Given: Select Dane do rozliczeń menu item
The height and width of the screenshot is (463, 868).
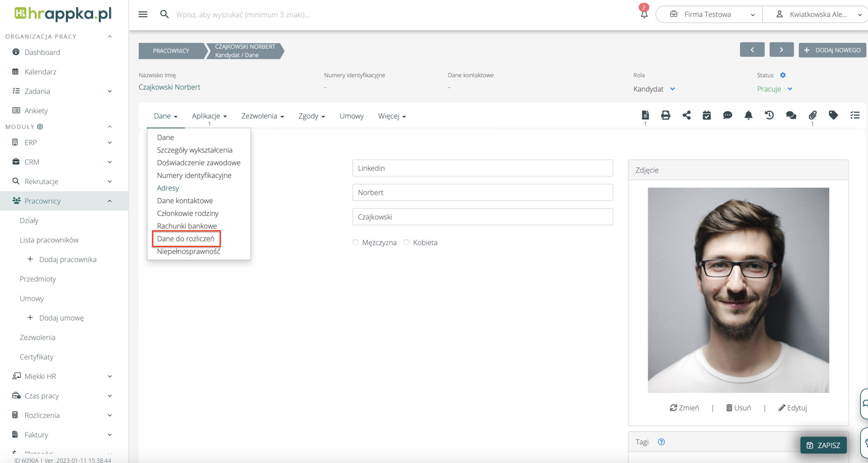Looking at the screenshot, I should coord(186,239).
